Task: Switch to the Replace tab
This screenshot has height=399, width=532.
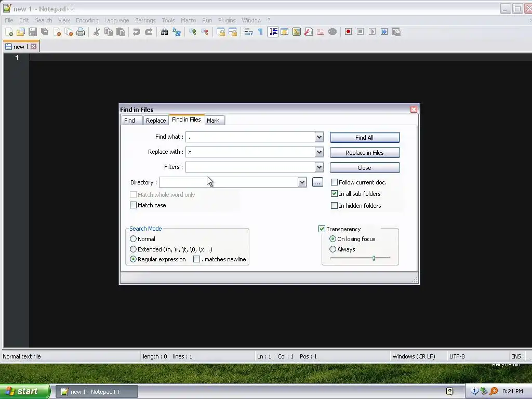Action: click(156, 121)
